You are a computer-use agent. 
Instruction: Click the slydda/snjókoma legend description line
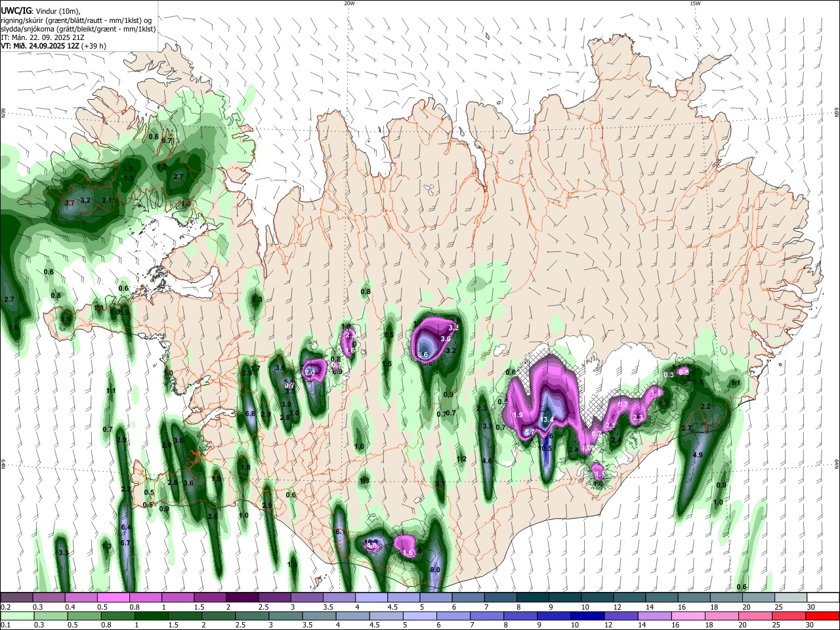[78, 29]
